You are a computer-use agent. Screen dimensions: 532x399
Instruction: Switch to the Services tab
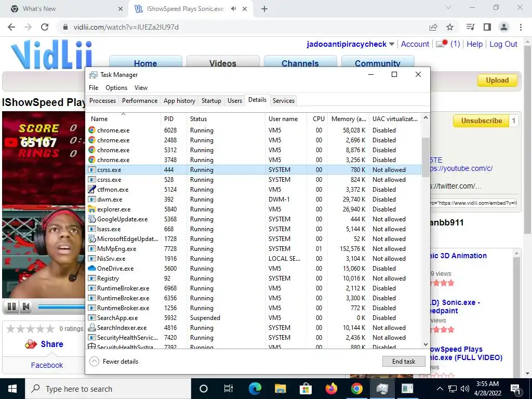coord(284,101)
